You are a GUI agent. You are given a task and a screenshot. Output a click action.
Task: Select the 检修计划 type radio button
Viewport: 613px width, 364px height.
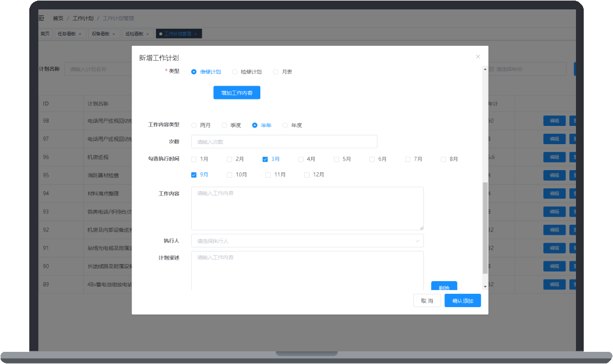point(235,72)
